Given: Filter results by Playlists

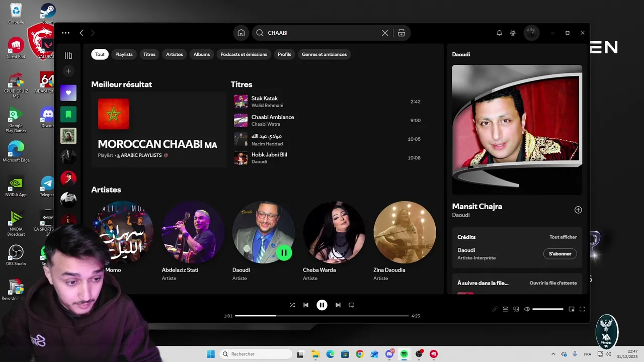Looking at the screenshot, I should pyautogui.click(x=124, y=54).
